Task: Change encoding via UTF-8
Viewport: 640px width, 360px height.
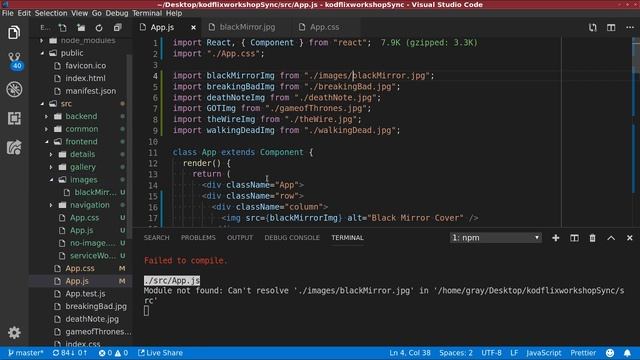Action: point(491,353)
